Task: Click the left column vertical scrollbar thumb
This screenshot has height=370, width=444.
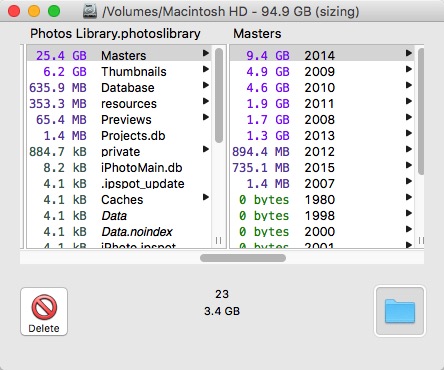Action: pyautogui.click(x=219, y=95)
